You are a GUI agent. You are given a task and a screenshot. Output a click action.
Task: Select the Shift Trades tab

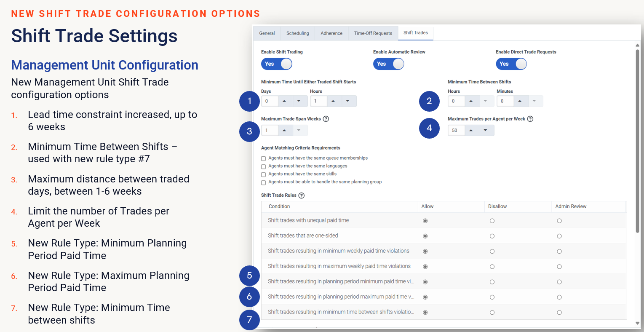[x=416, y=33]
